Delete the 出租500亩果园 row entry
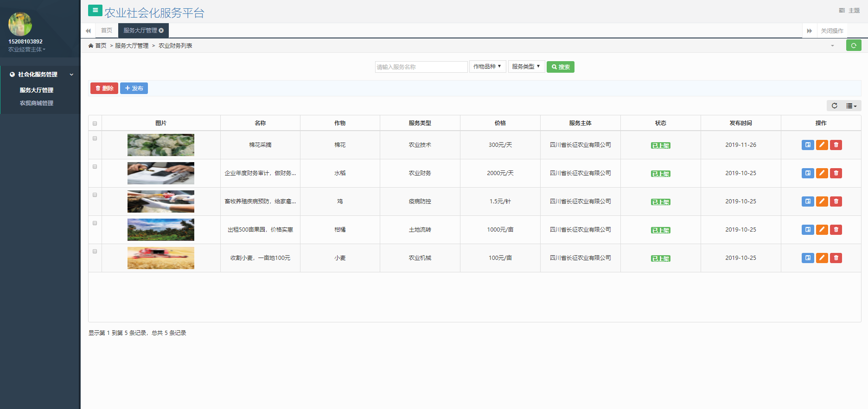 pos(836,230)
